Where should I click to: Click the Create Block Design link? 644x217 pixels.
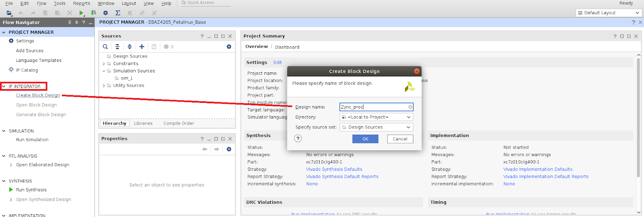pos(38,95)
